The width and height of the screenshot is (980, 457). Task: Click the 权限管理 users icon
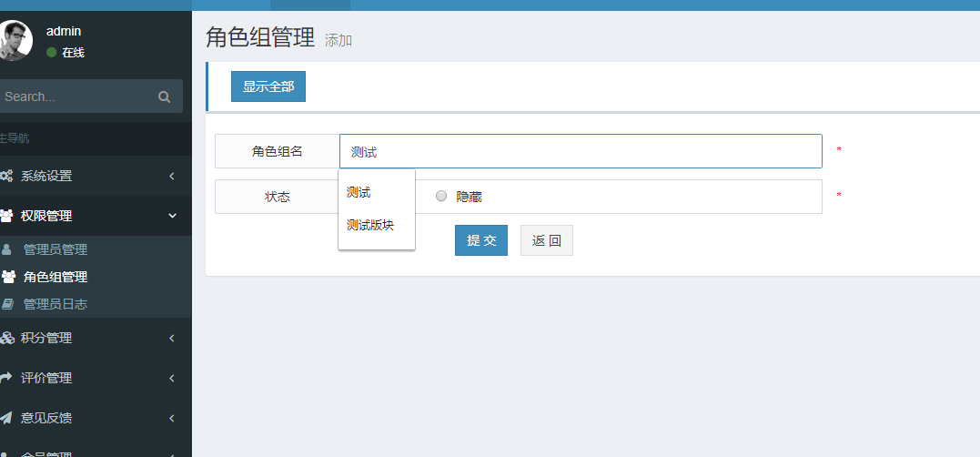[6, 216]
